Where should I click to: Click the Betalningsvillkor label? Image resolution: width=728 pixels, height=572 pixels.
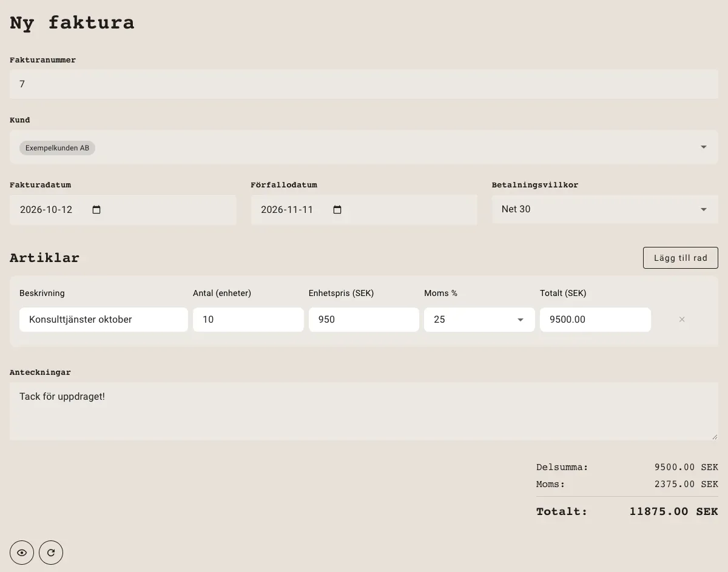535,185
